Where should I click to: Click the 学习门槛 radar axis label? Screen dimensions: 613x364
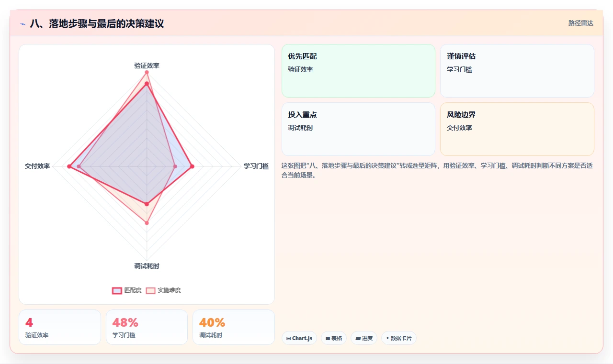point(256,166)
